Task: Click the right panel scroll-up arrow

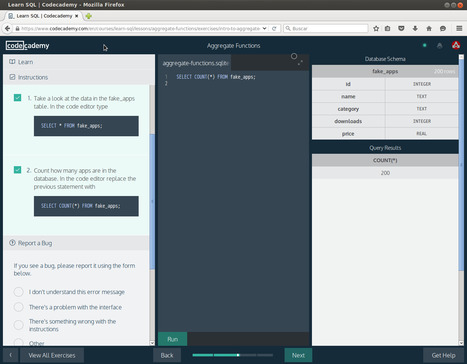Action: pos(461,57)
